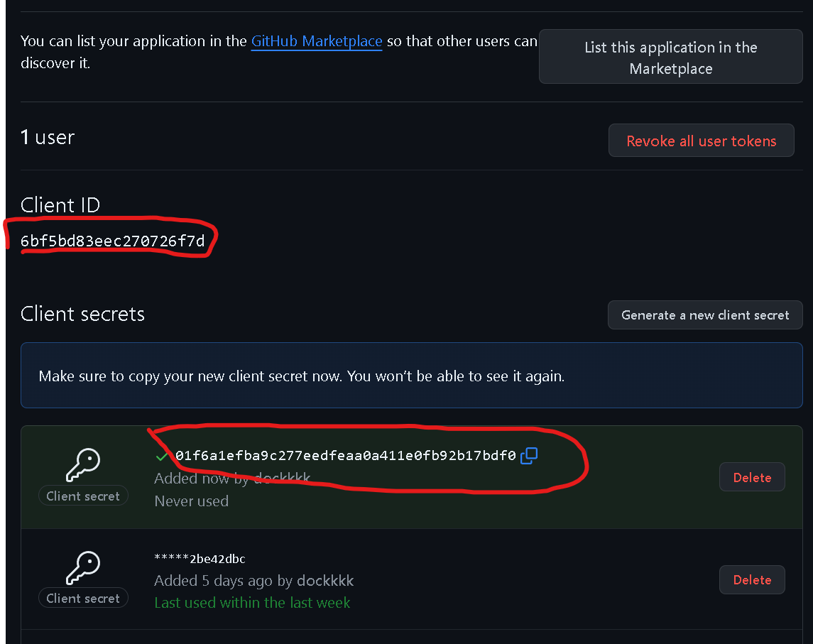Click the green checkmark beside the new secret
Image resolution: width=813 pixels, height=644 pixels.
(162, 457)
